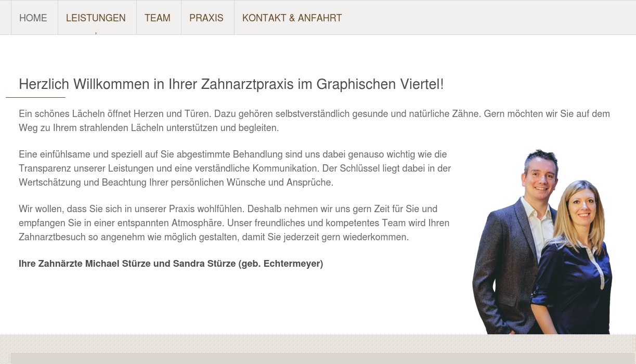Open the LEISTUNGEN menu item
The image size is (636, 364).
click(96, 18)
